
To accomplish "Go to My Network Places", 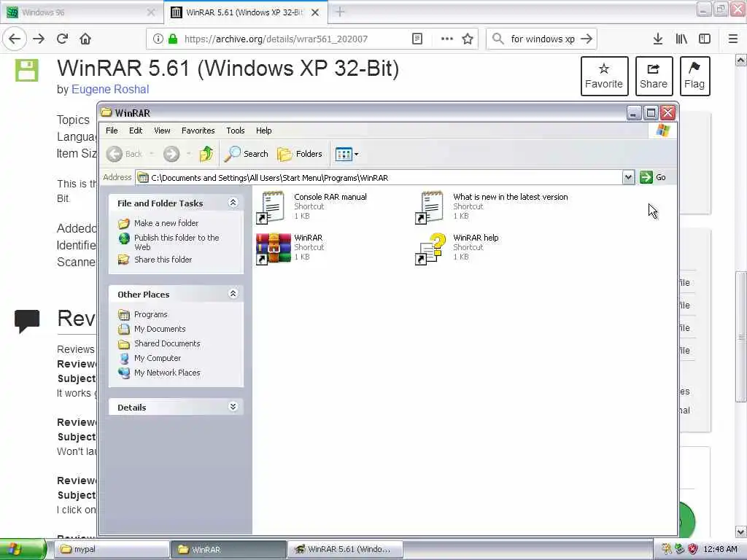I will (167, 373).
